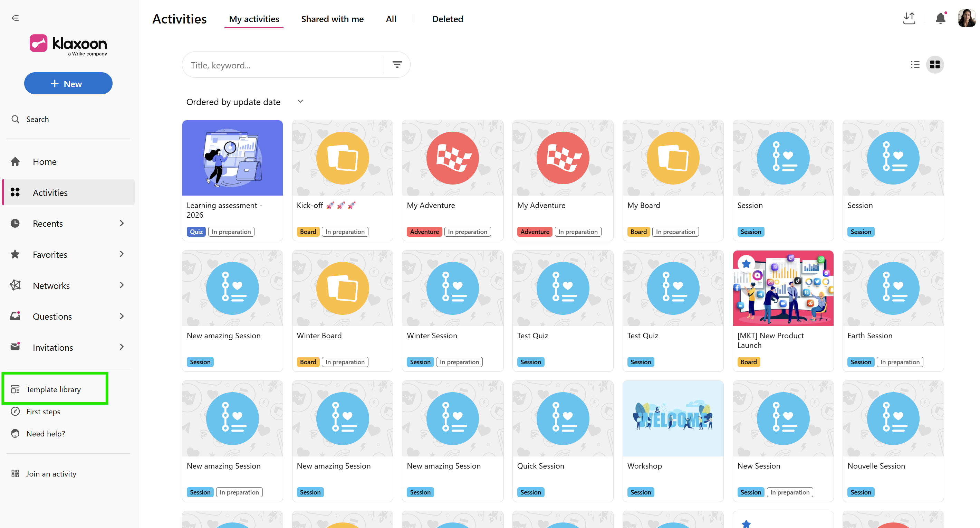Open First steps compass item
Viewport: 980px width, 528px height.
tap(42, 412)
